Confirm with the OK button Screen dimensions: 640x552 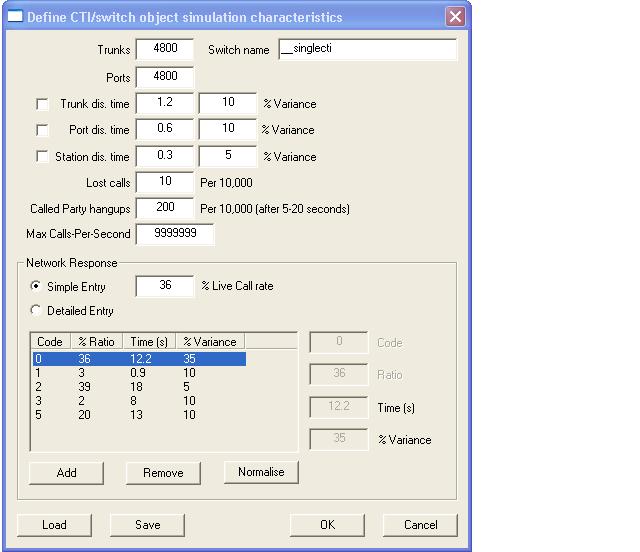pyautogui.click(x=327, y=525)
